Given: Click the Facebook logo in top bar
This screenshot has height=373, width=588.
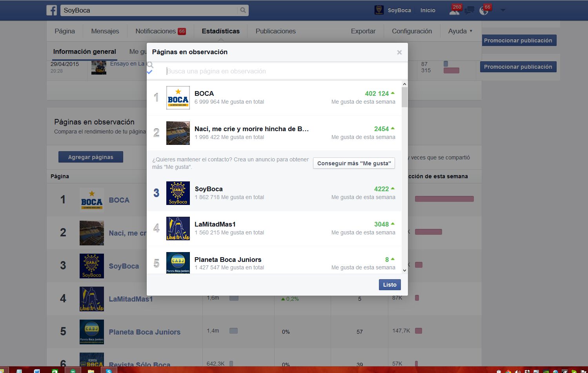Looking at the screenshot, I should click(52, 10).
